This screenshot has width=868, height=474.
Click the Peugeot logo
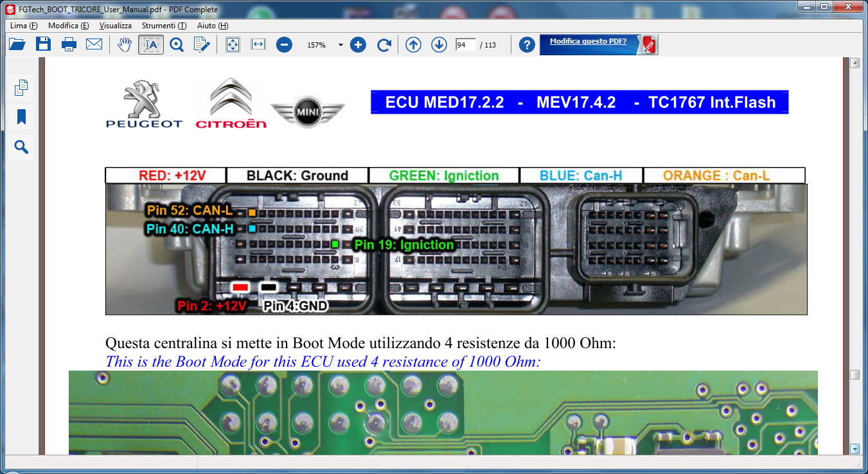pyautogui.click(x=144, y=104)
